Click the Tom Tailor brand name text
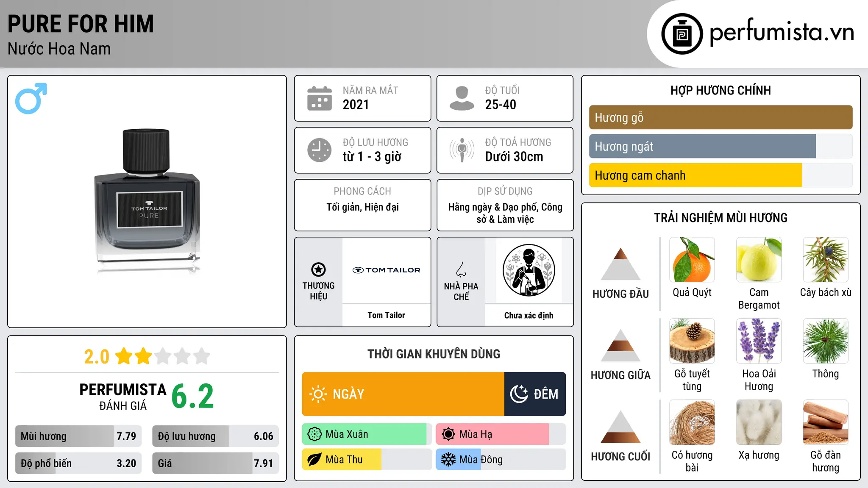 (386, 315)
